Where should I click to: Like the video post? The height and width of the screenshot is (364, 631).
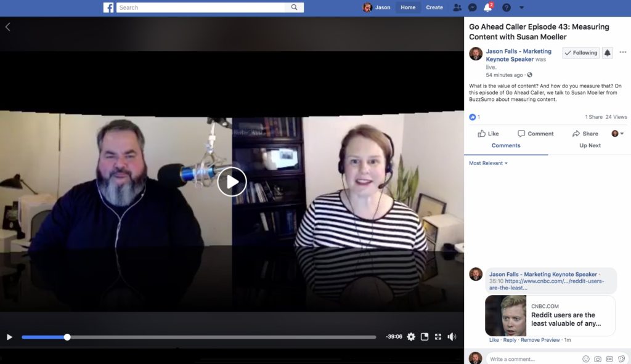point(488,134)
